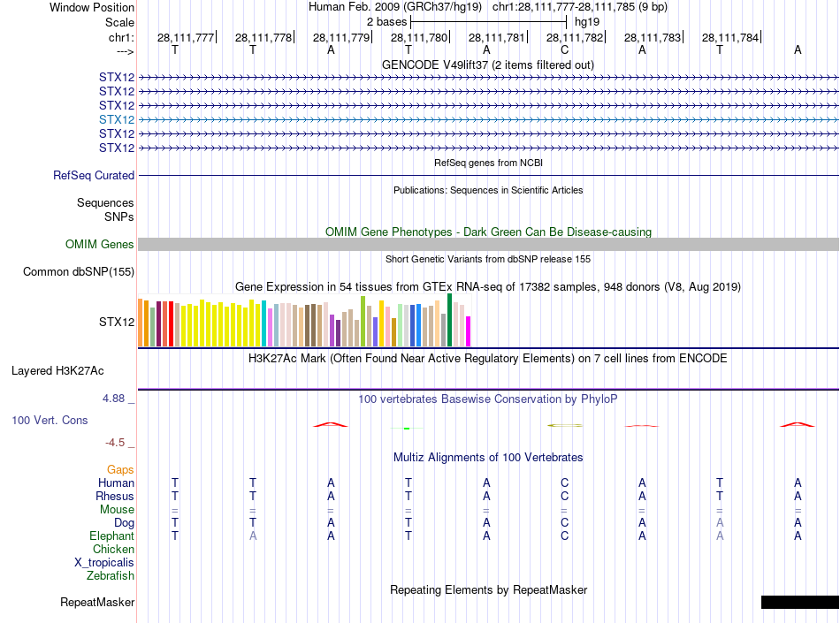The image size is (840, 623).
Task: Click the Elephant species row label
Action: pyautogui.click(x=111, y=536)
